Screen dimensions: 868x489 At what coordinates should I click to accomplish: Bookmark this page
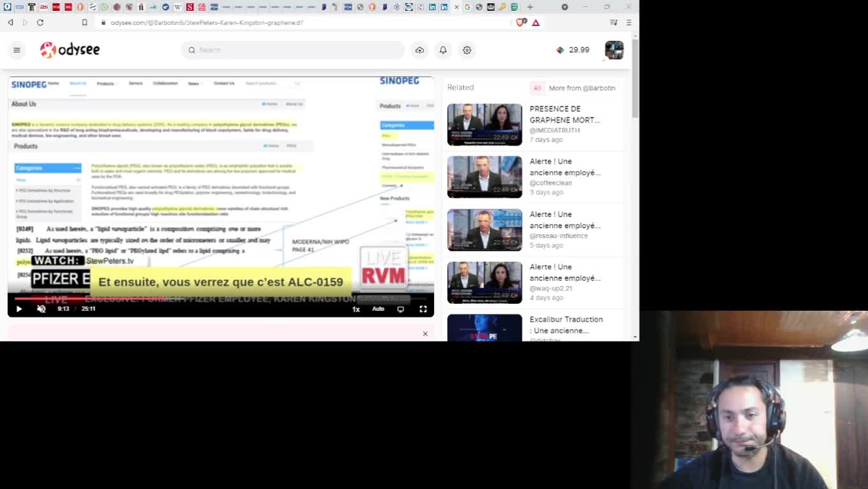coord(84,22)
